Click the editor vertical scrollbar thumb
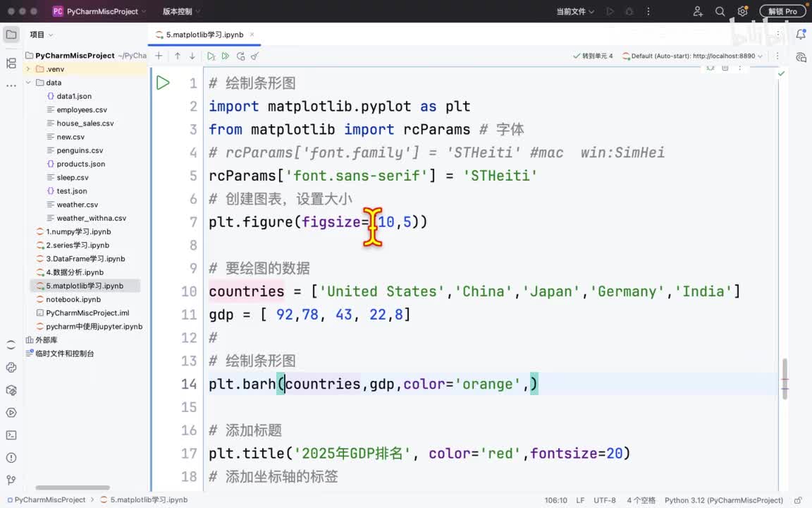Viewport: 812px width, 508px height. coord(785,378)
